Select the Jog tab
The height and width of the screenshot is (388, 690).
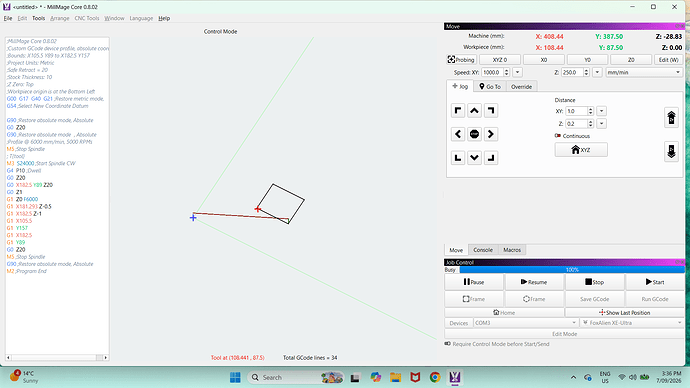(x=460, y=86)
